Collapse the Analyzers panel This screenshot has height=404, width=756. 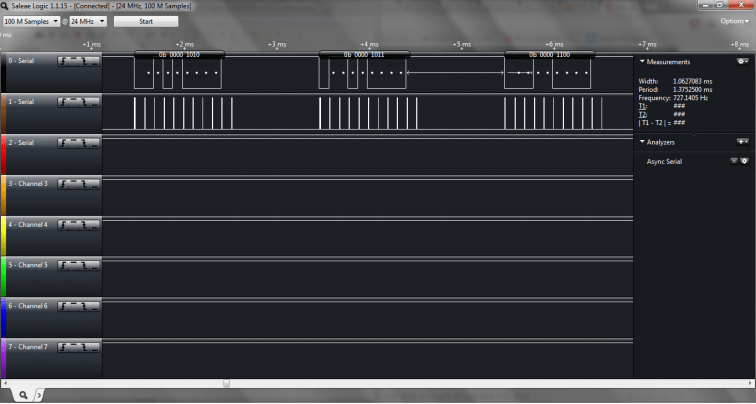coord(642,142)
